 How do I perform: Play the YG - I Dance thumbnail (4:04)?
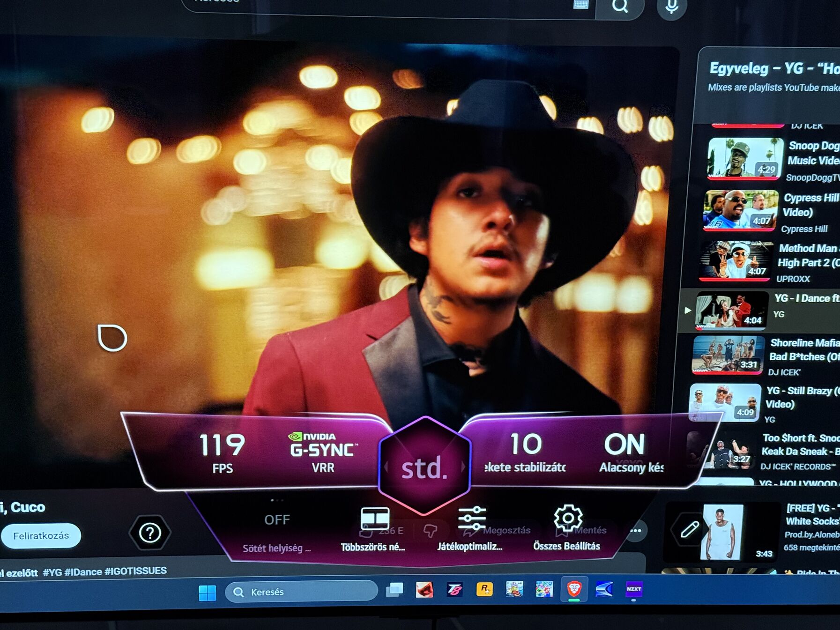(731, 310)
